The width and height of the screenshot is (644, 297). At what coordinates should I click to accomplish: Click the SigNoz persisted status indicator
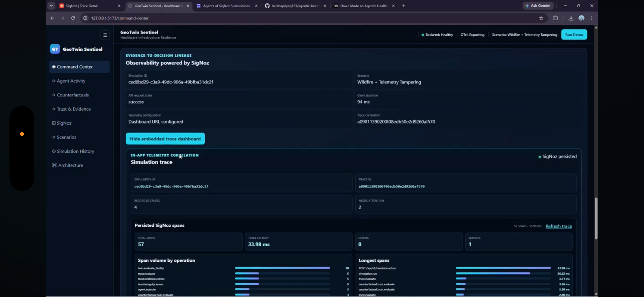pos(558,157)
